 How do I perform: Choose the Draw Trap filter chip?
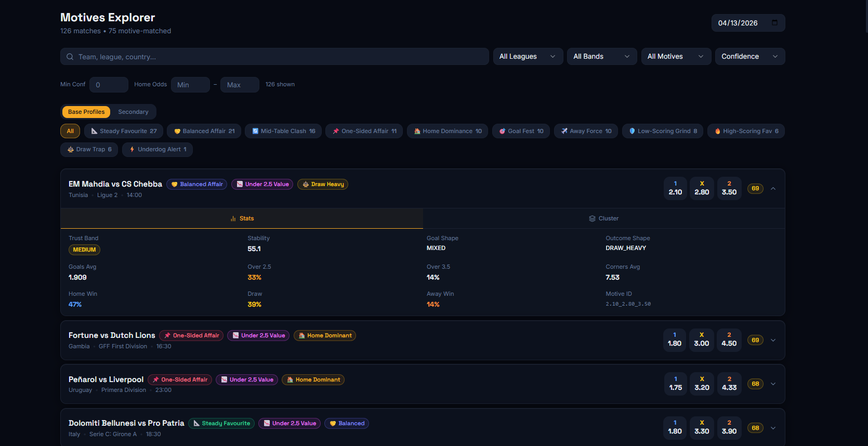click(x=89, y=149)
